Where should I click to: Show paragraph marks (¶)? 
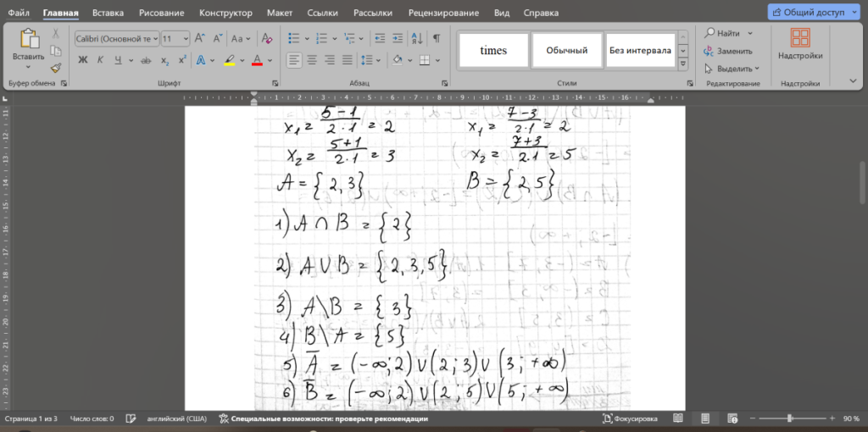(437, 38)
